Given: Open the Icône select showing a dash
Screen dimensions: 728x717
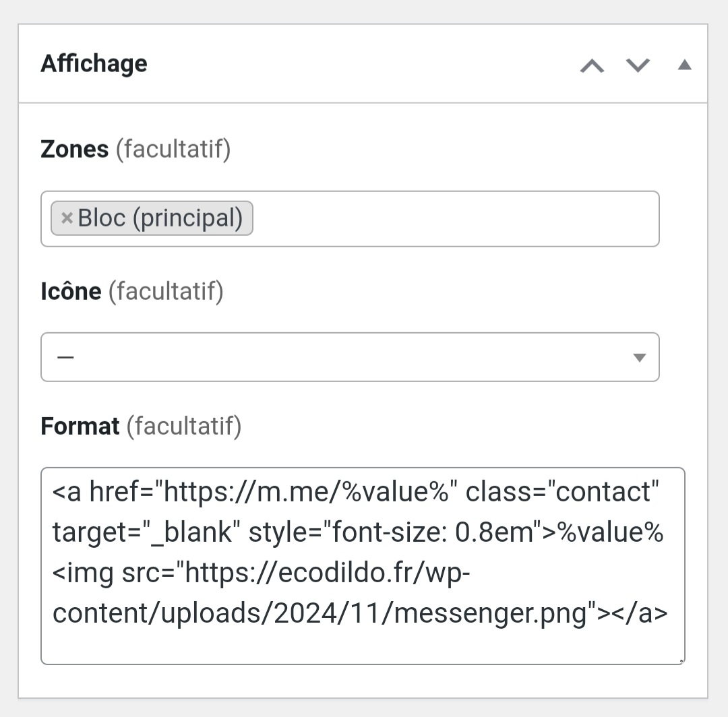Looking at the screenshot, I should point(350,357).
